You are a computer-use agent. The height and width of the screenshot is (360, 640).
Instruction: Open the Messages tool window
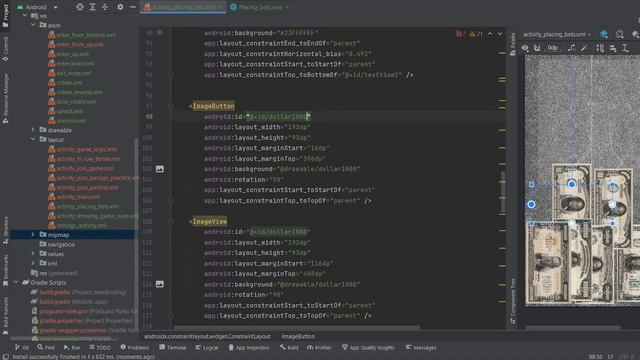point(421,347)
